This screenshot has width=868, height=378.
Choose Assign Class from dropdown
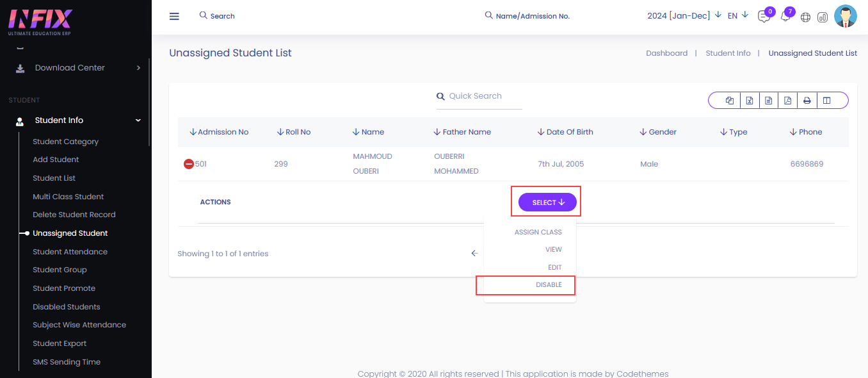click(538, 232)
